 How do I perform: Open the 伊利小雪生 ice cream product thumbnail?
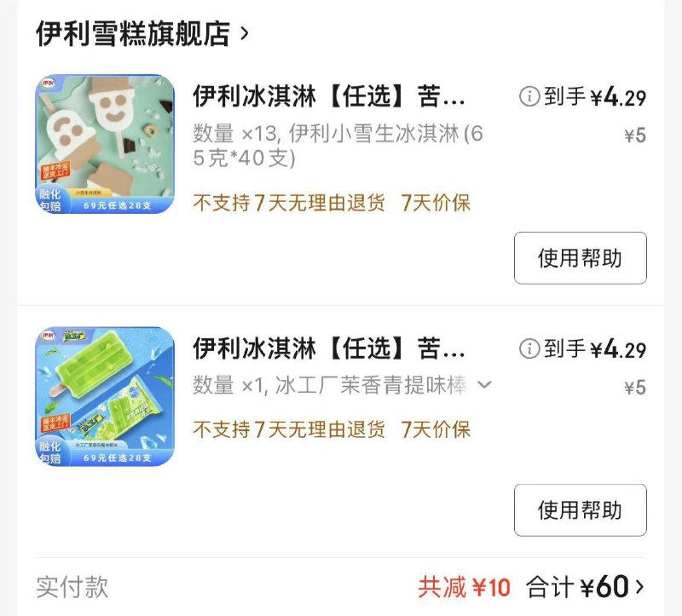pyautogui.click(x=105, y=144)
